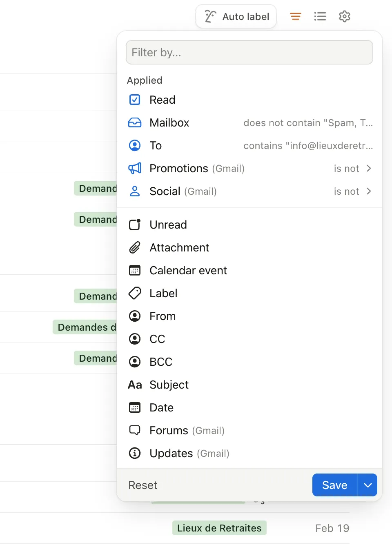Add the Forums (Gmail) filter
This screenshot has width=392, height=547.
pyautogui.click(x=187, y=431)
